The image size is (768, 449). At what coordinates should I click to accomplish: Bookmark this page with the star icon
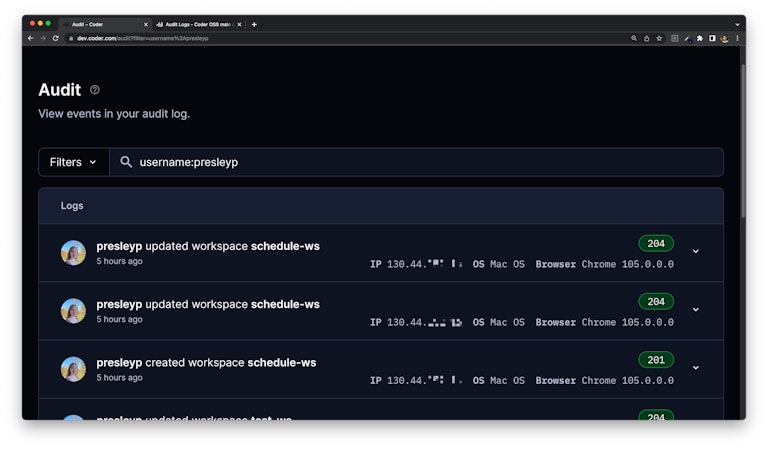pyautogui.click(x=659, y=38)
